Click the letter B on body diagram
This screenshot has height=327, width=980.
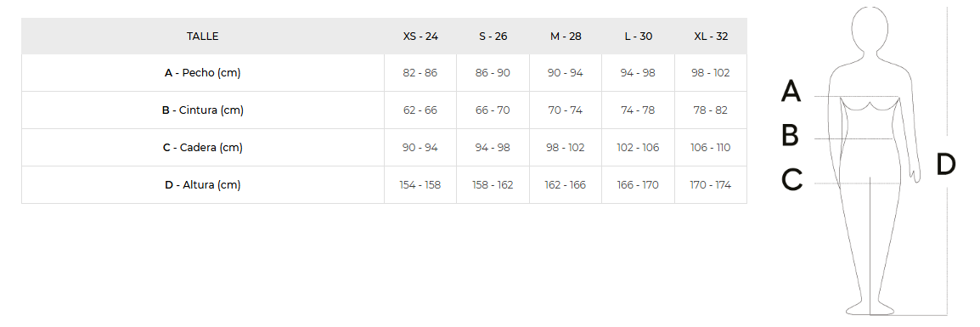pos(790,135)
